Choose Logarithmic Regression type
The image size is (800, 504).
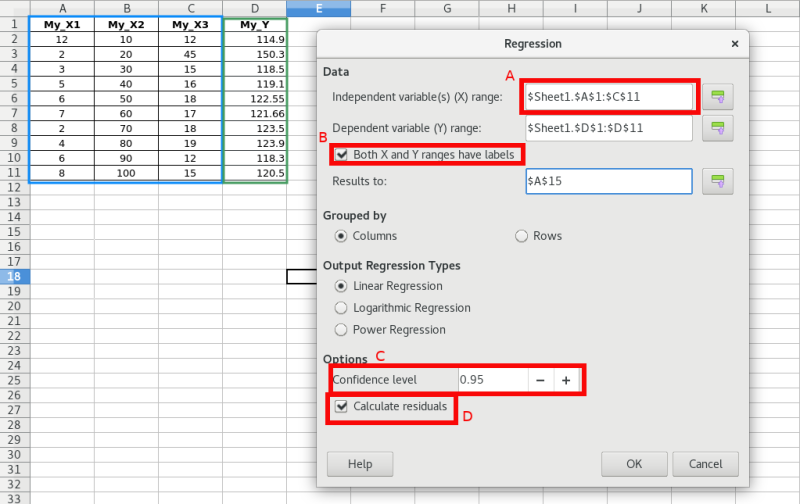tap(343, 308)
